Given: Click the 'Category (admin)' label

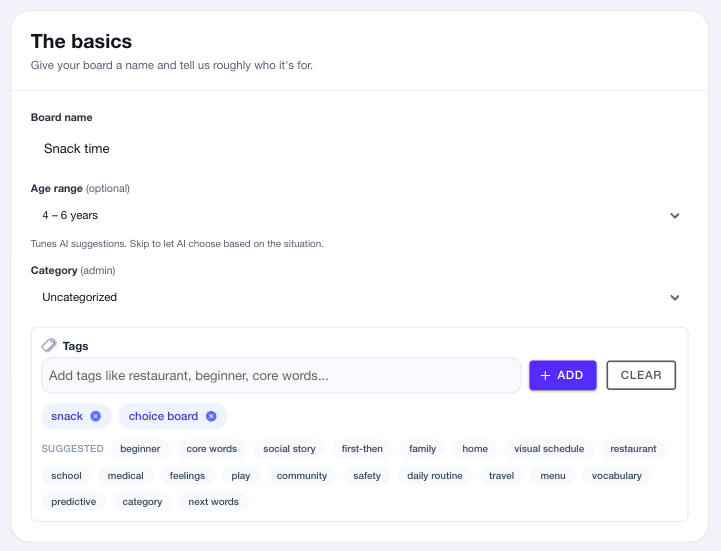Looking at the screenshot, I should click(73, 270).
